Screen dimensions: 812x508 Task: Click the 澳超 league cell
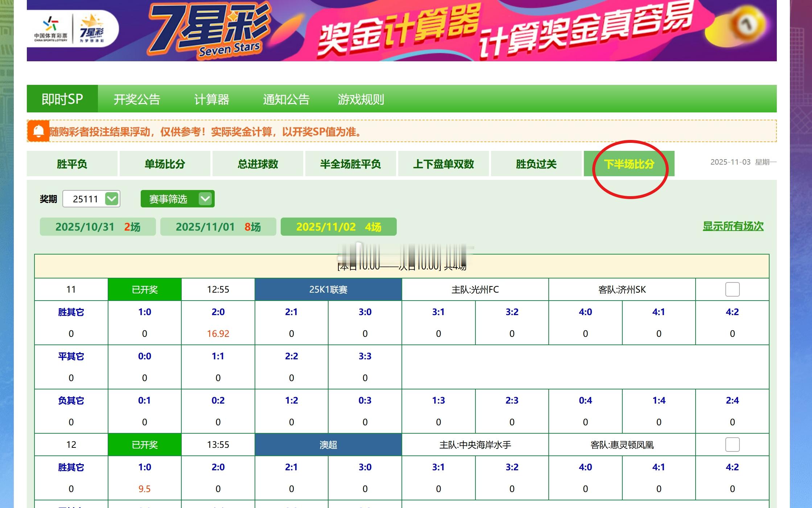tap(328, 445)
